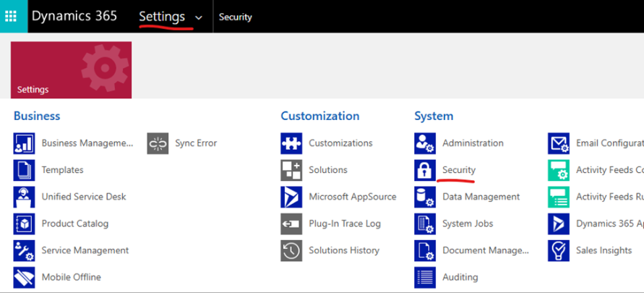Viewport: 644px width, 293px height.
Task: Click the Mobile Offline icon
Action: [x=24, y=277]
